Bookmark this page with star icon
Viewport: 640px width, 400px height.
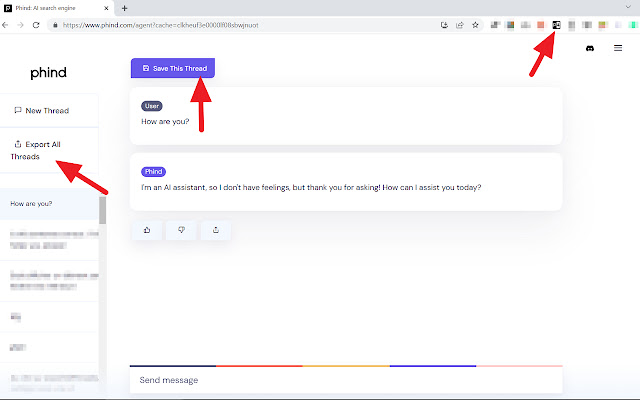pos(474,24)
